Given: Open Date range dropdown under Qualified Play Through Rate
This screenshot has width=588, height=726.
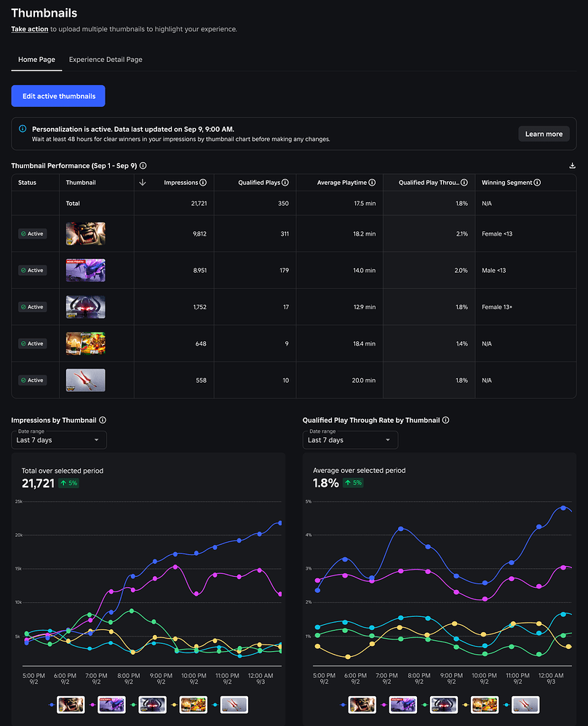Looking at the screenshot, I should click(350, 440).
